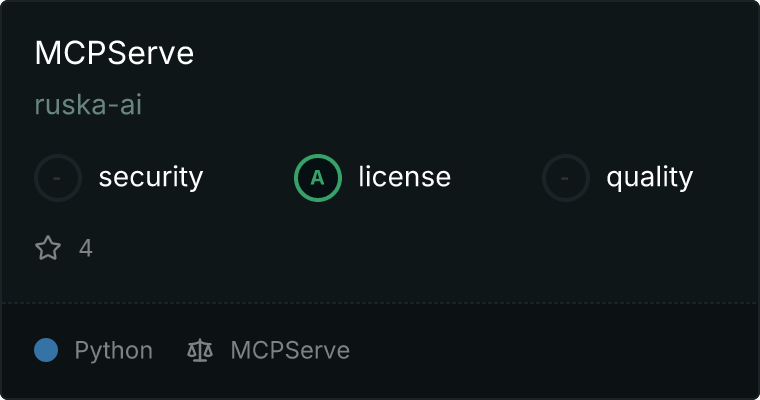Click the empty security grade circle
The height and width of the screenshot is (400, 760).
(58, 178)
